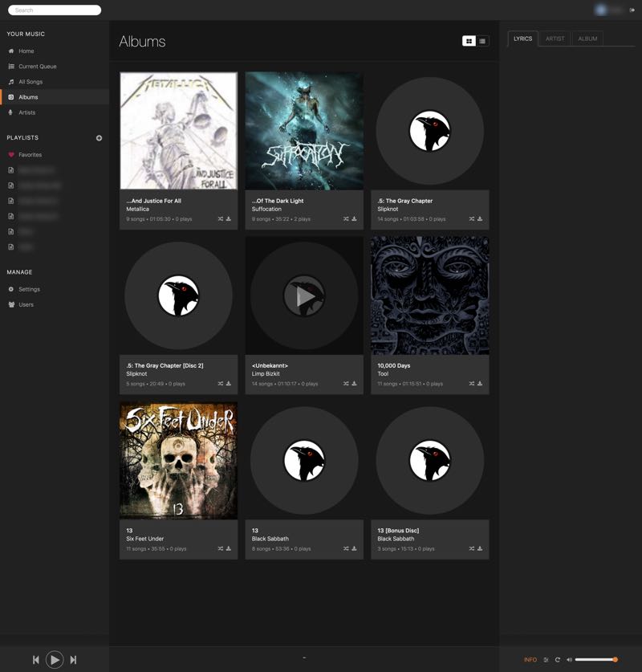Switch to the Lyrics tab
The width and height of the screenshot is (642, 672).
[523, 39]
